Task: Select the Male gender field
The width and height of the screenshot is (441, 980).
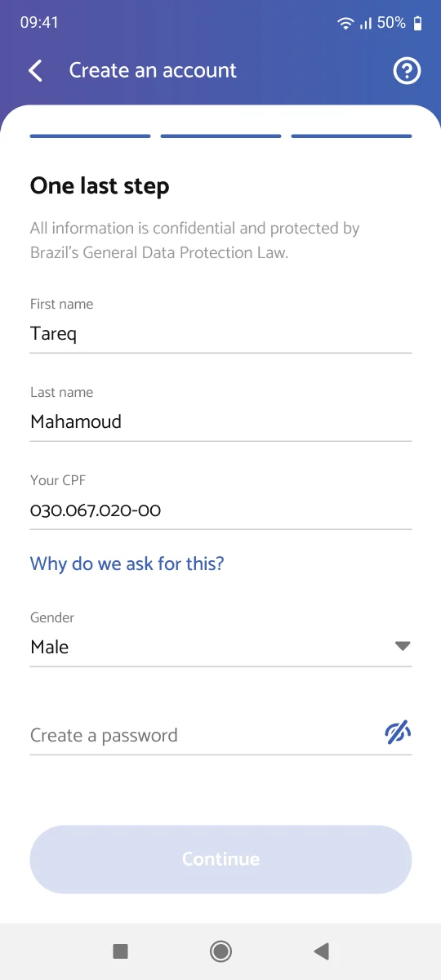Action: (x=220, y=647)
